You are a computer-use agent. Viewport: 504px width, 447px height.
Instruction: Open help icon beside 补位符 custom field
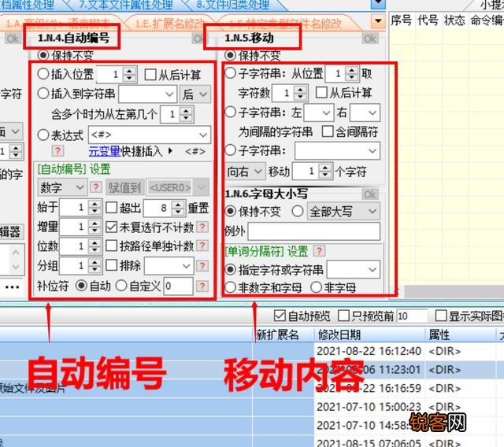(202, 286)
